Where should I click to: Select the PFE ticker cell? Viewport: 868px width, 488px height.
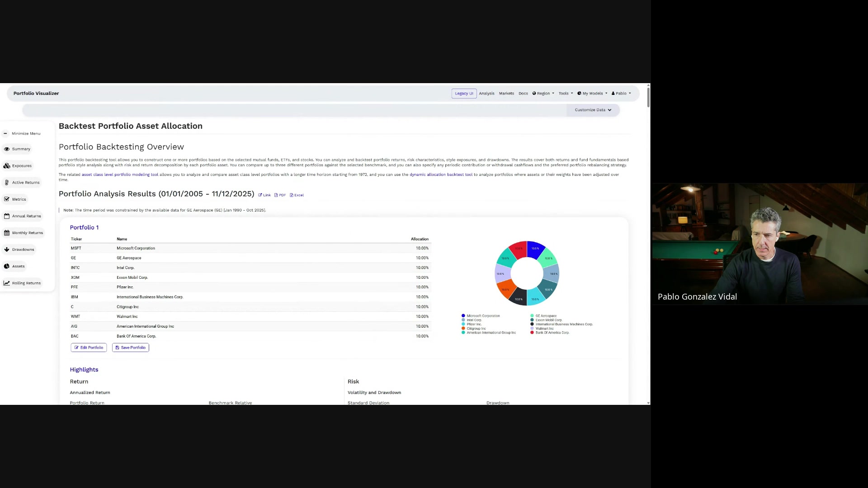pyautogui.click(x=74, y=287)
